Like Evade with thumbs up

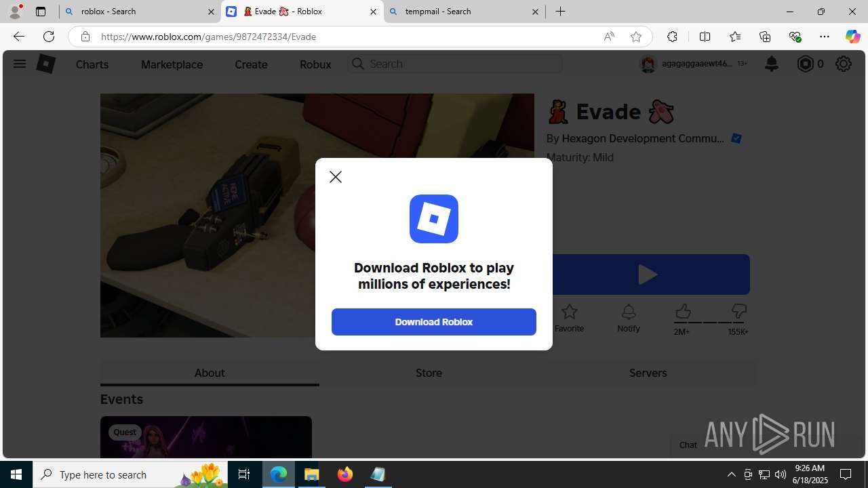[683, 312]
